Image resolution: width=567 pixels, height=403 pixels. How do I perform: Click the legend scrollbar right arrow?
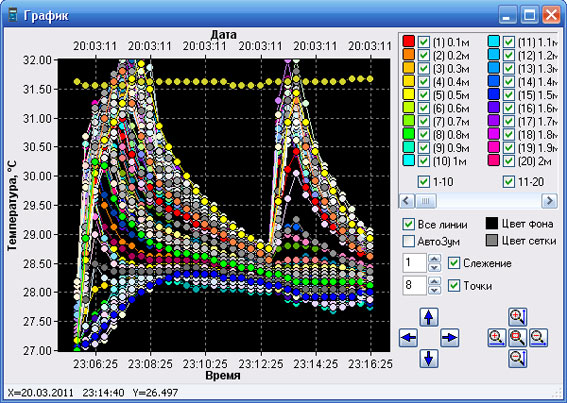[549, 201]
